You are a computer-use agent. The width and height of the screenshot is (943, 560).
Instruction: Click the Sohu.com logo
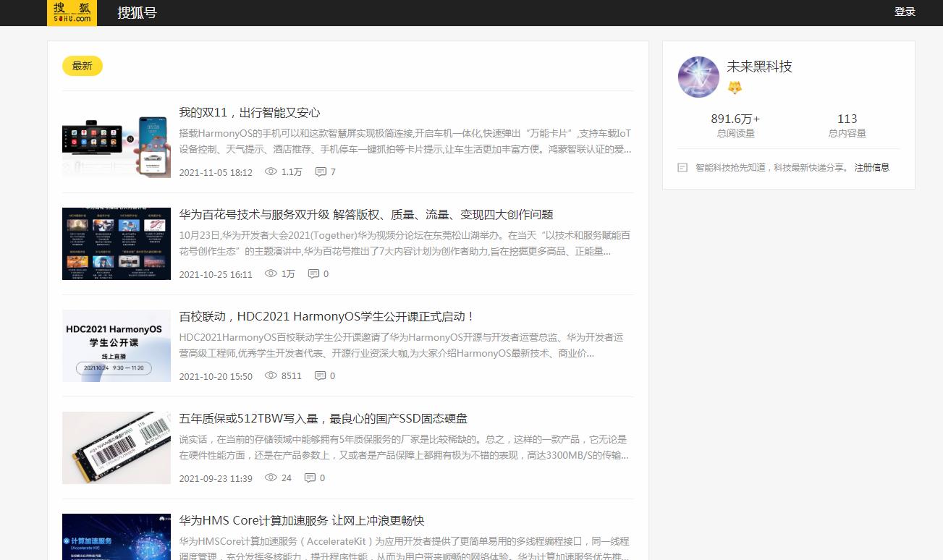(x=72, y=12)
